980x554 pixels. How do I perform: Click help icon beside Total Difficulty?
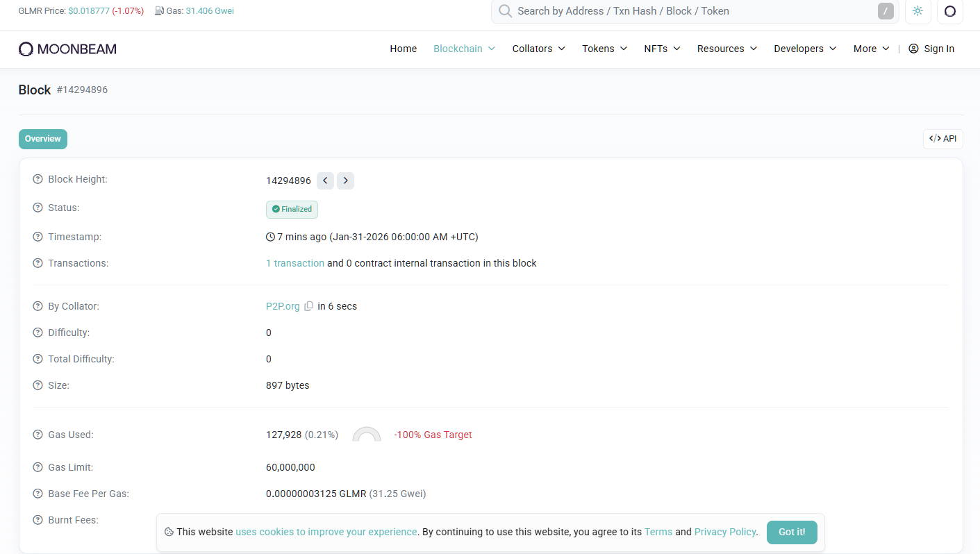click(38, 359)
